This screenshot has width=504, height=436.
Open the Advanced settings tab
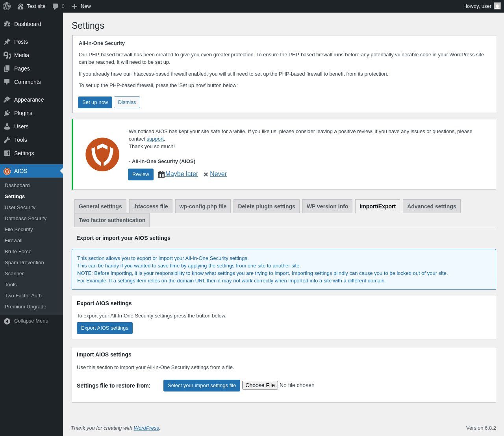pos(432,206)
